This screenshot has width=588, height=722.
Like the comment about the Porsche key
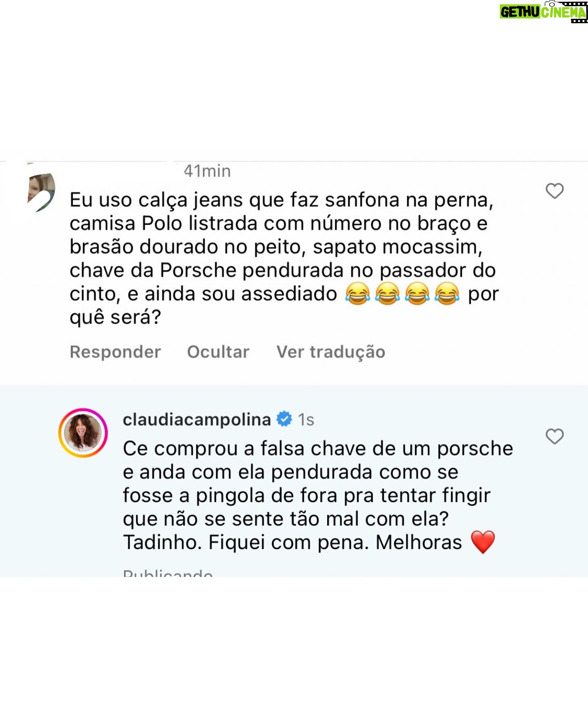coord(555,191)
